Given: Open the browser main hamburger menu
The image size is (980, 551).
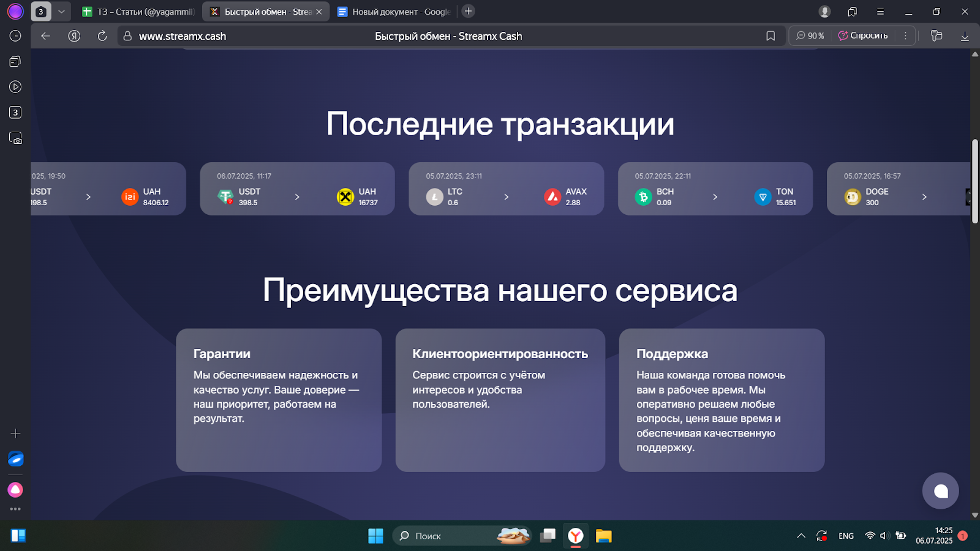Looking at the screenshot, I should coord(880,12).
